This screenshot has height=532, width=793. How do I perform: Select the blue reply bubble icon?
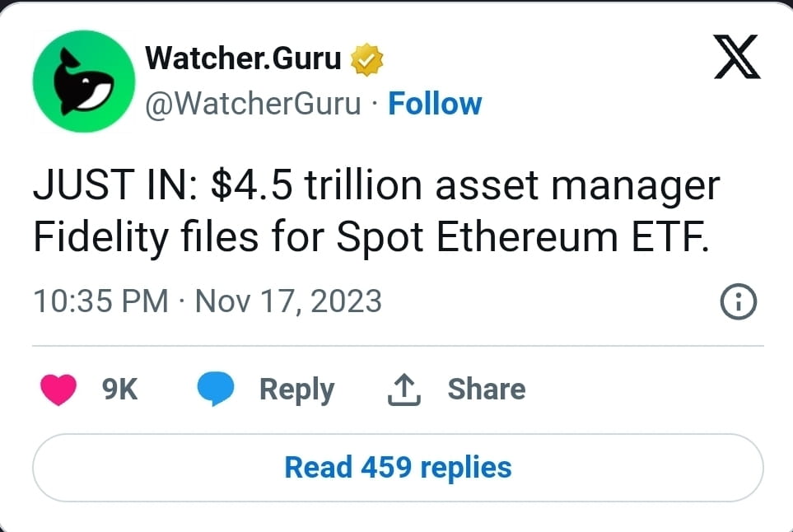click(216, 388)
